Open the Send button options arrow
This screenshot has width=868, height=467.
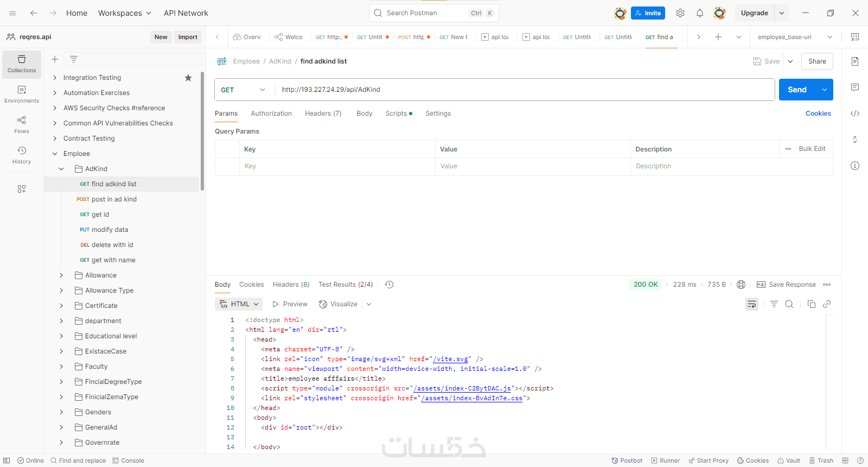click(825, 90)
